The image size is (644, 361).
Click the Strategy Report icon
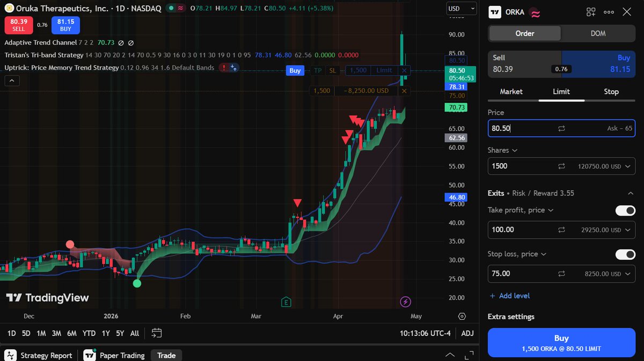(10, 355)
